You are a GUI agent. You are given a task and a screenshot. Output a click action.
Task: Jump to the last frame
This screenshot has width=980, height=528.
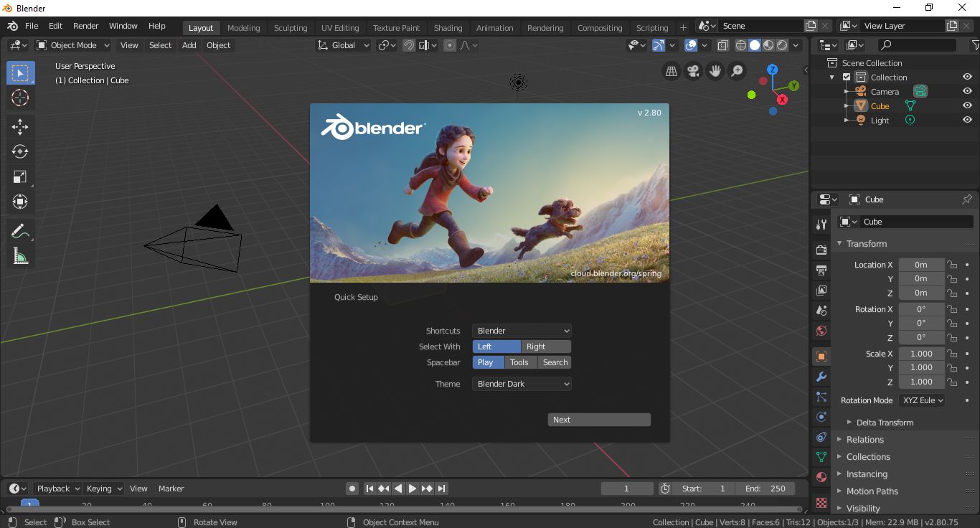point(441,489)
